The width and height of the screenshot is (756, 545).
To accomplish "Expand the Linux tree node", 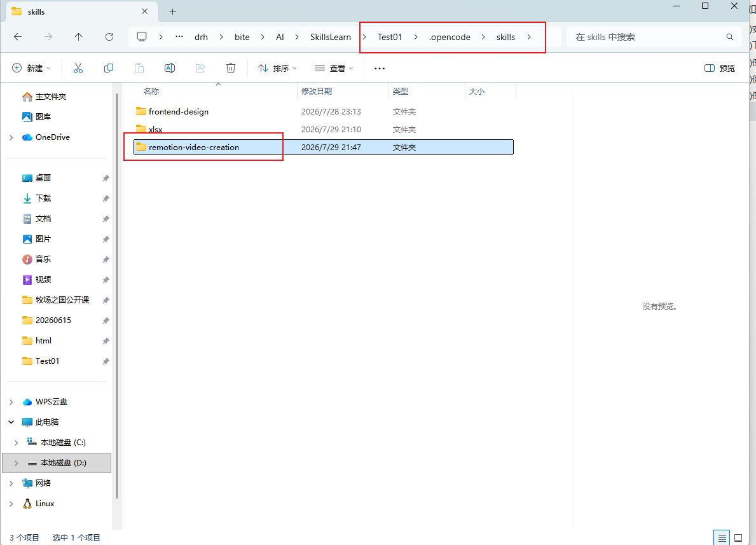I will click(x=11, y=504).
